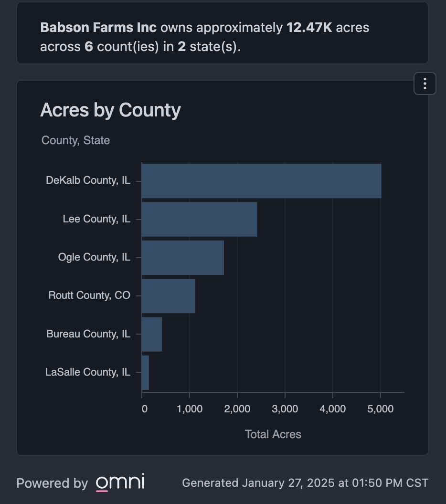Select the 'DeKalb County, IL' axis label
The width and height of the screenshot is (446, 504).
tap(88, 180)
